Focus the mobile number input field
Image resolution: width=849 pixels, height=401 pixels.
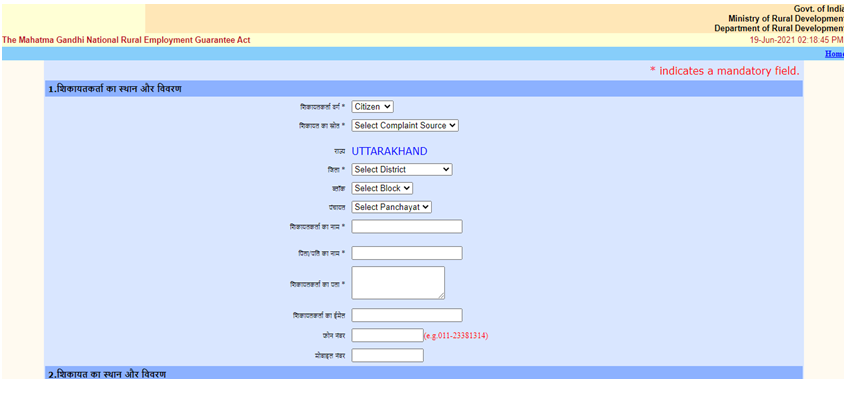387,355
